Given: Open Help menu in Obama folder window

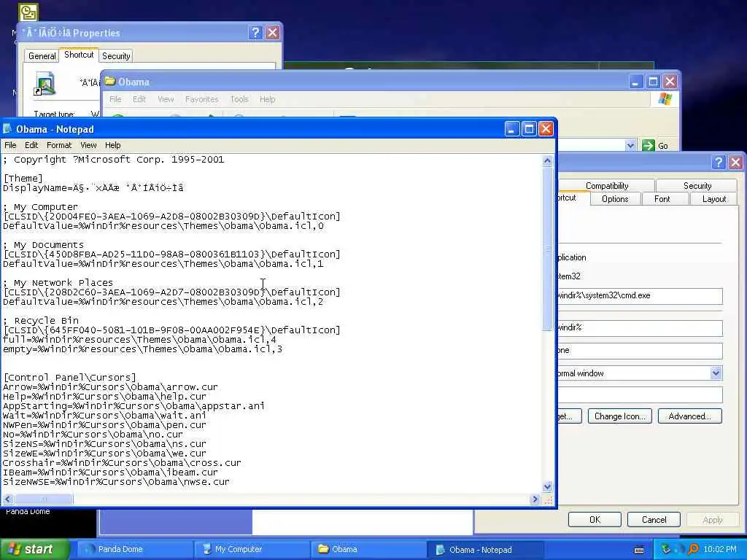Looking at the screenshot, I should click(267, 99).
